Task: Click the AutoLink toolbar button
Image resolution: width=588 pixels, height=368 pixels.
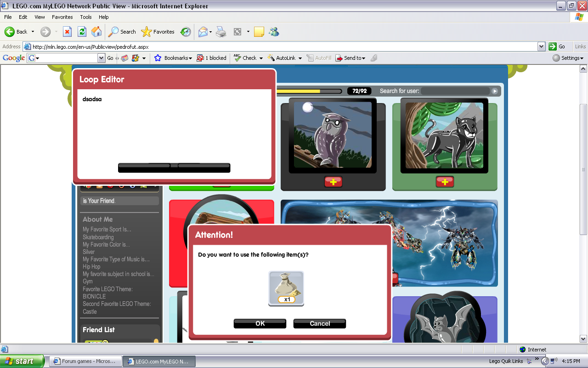Action: (282, 58)
